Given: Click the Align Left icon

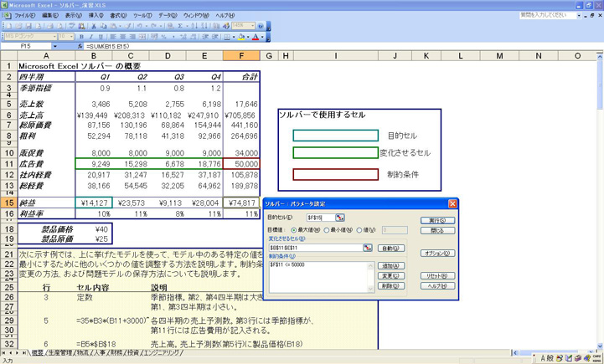Looking at the screenshot, I should (113, 37).
